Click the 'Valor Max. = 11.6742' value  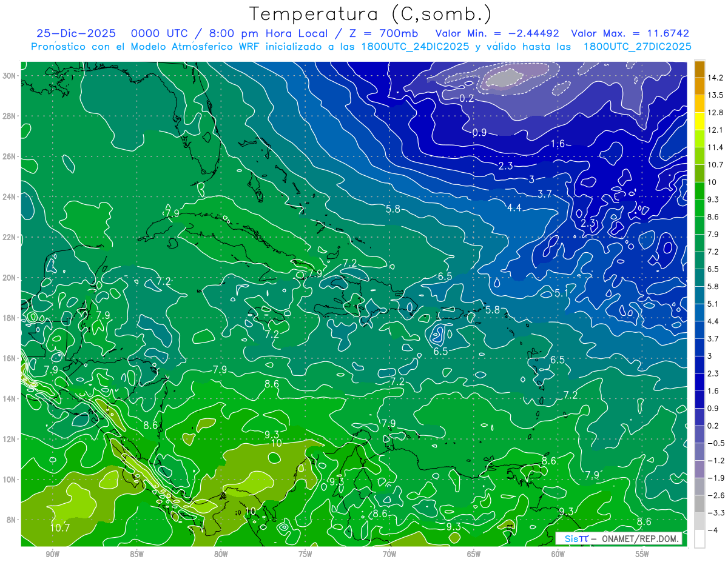630,33
